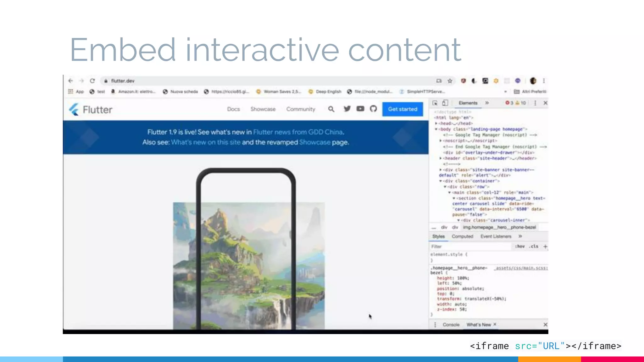Image resolution: width=644 pixels, height=362 pixels.
Task: Click the styles Filter field
Action: click(x=470, y=246)
